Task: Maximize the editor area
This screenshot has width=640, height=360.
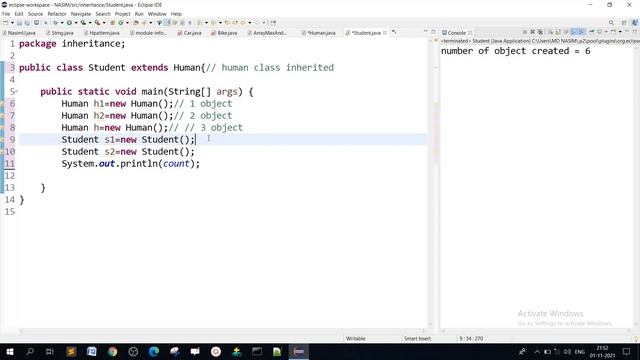Action: click(433, 32)
